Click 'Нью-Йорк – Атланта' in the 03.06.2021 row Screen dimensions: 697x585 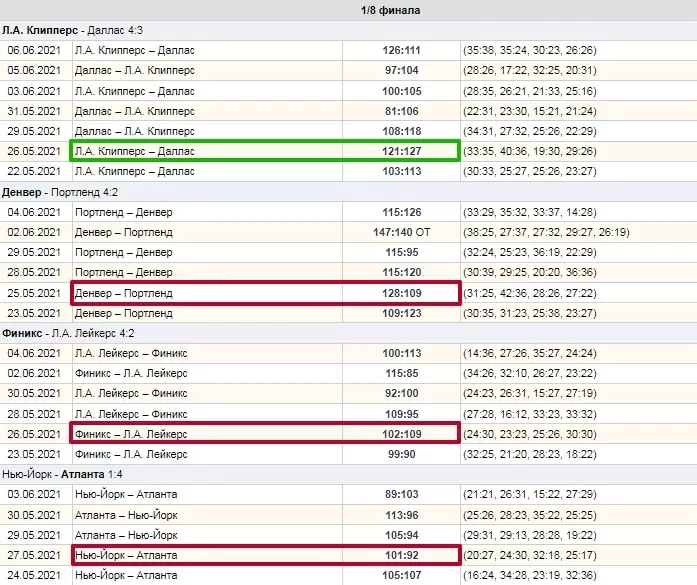(x=126, y=494)
